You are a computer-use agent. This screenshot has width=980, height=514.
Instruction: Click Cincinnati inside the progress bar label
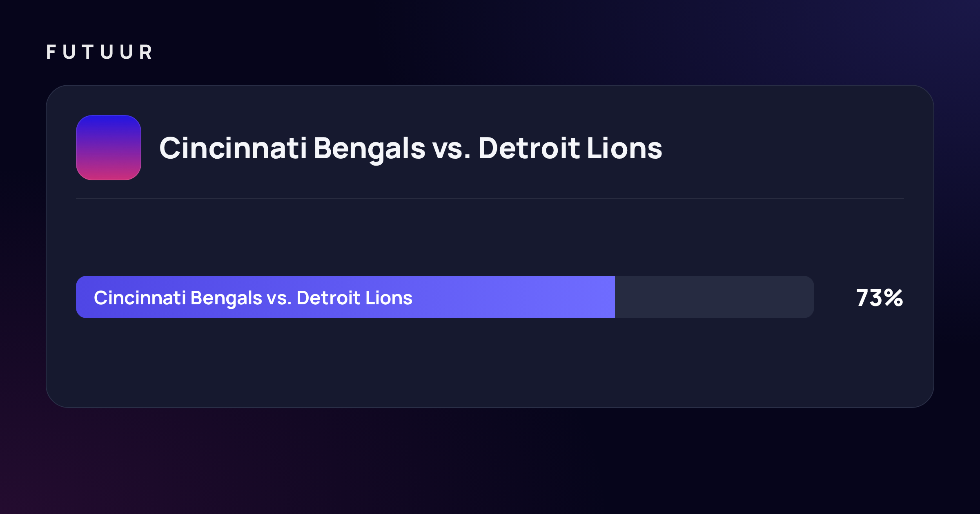click(140, 298)
